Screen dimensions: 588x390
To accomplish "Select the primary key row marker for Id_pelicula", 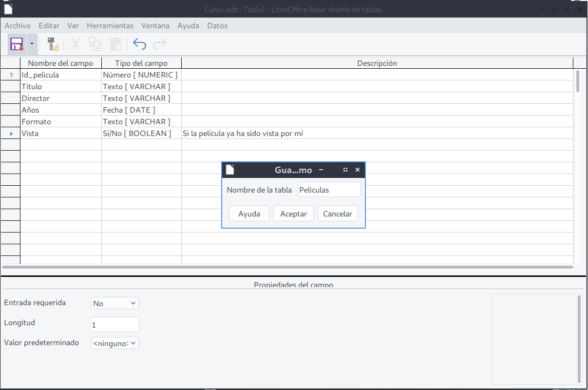I will click(x=10, y=75).
